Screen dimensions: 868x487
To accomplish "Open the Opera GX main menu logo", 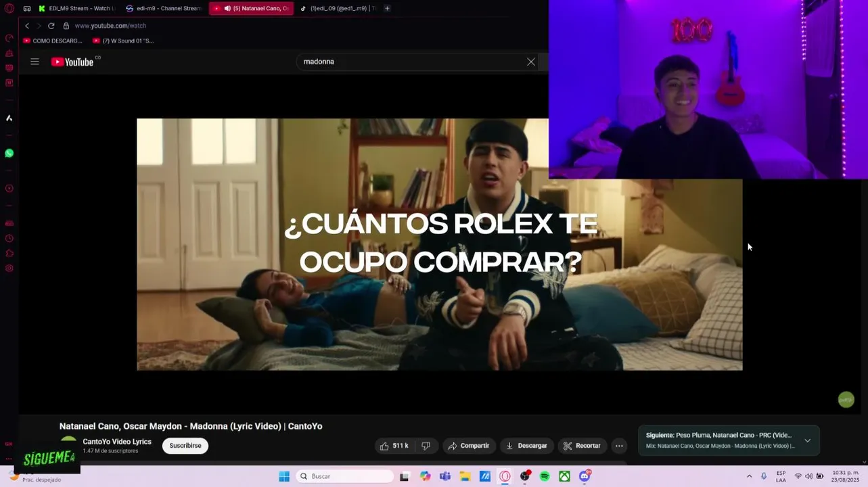I will click(x=9, y=8).
